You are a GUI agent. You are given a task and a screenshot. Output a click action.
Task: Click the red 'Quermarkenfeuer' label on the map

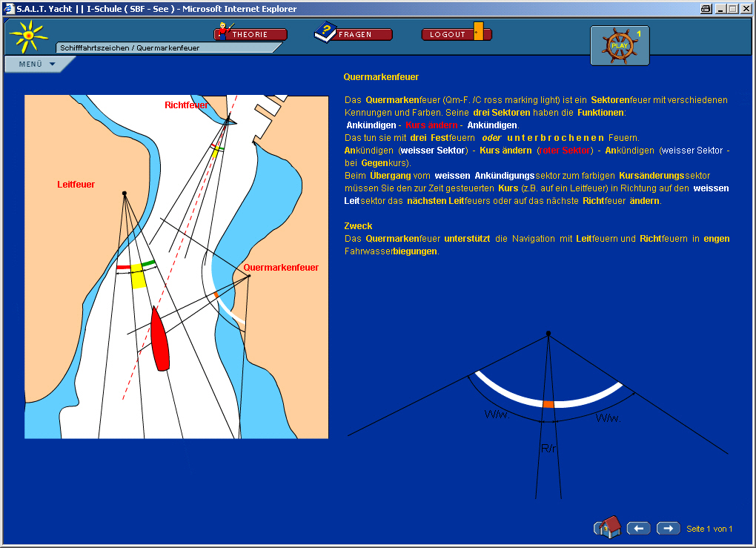[x=281, y=267]
